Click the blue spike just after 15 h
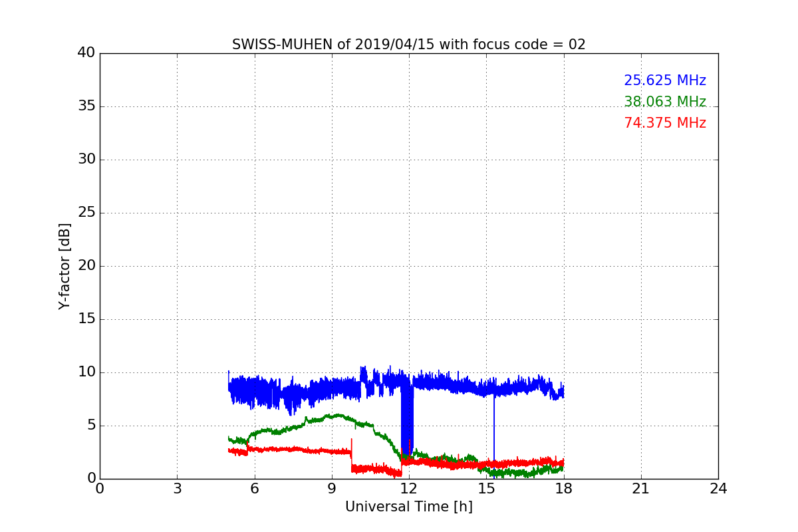Screen dimensions: 798x532 494,429
